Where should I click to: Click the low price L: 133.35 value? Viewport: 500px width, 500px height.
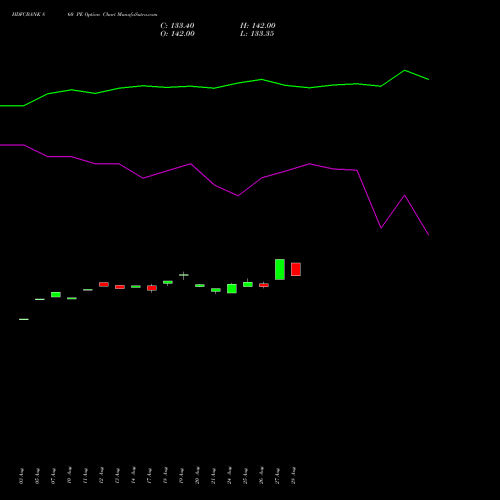(257, 34)
